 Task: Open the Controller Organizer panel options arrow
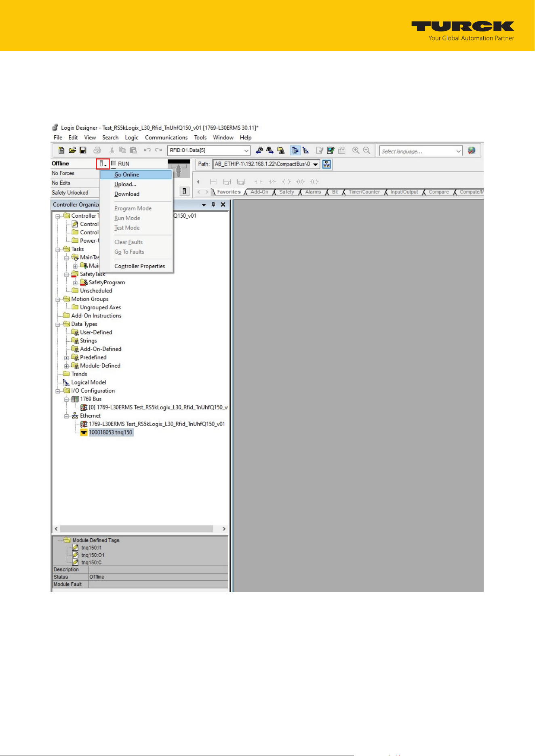[x=204, y=205]
